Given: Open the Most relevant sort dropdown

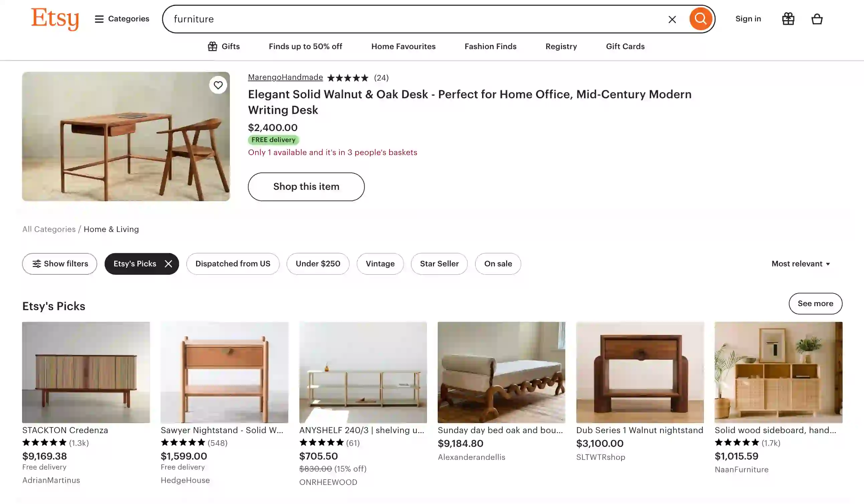Looking at the screenshot, I should (x=801, y=264).
